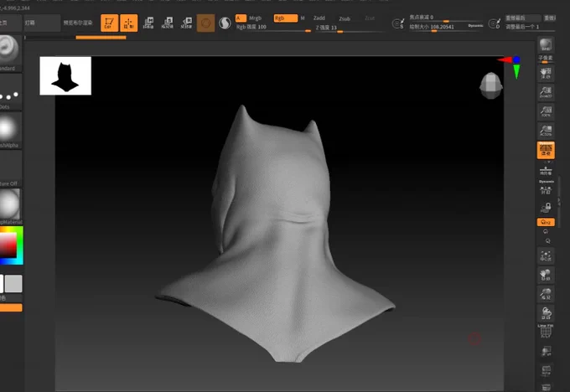Toggle the Perspective view button

(546, 150)
